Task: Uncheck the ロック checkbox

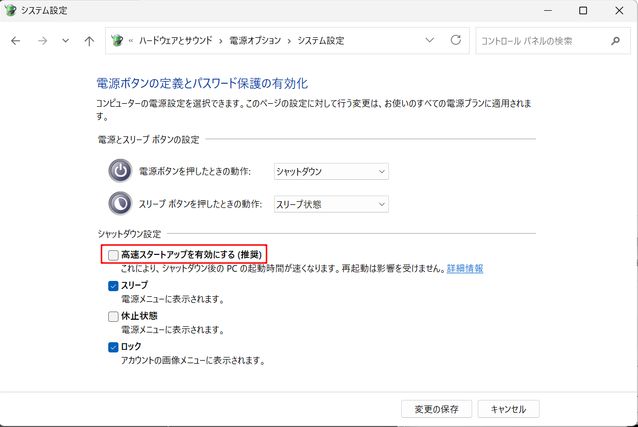Action: (114, 347)
